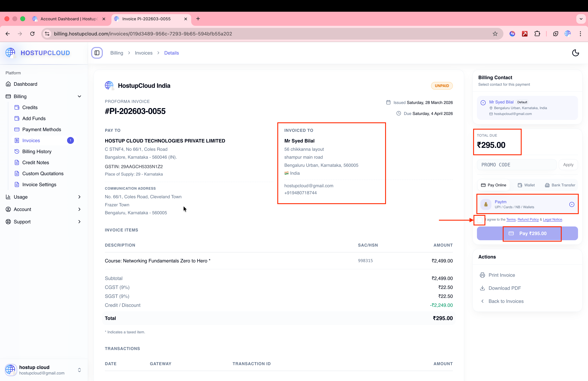Click Pay ₹295.00 button

(527, 233)
